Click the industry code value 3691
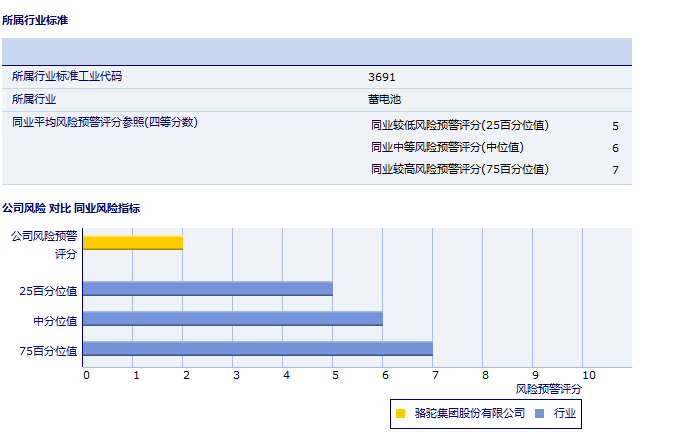Screen dimensions: 700x438 (x=382, y=77)
